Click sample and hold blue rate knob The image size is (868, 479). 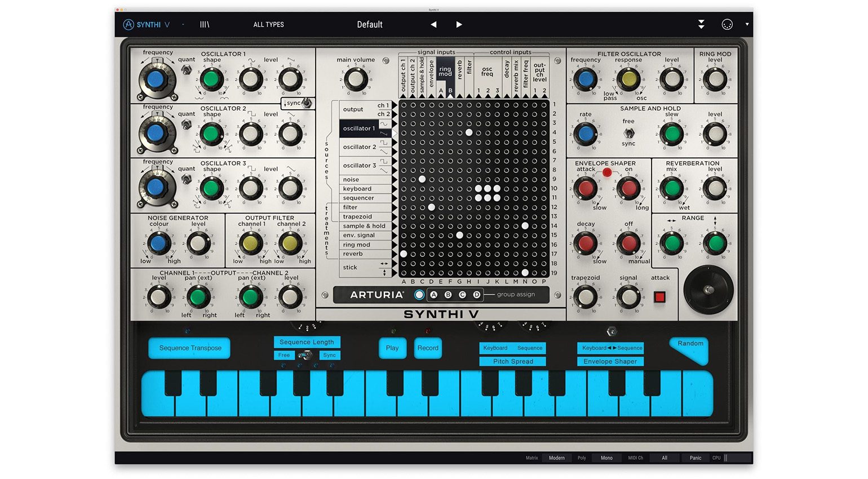pyautogui.click(x=586, y=134)
